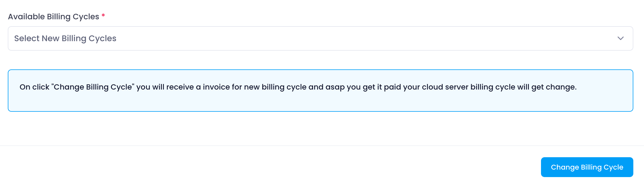
Task: Click the Change Billing Cycle button
Action: (587, 167)
